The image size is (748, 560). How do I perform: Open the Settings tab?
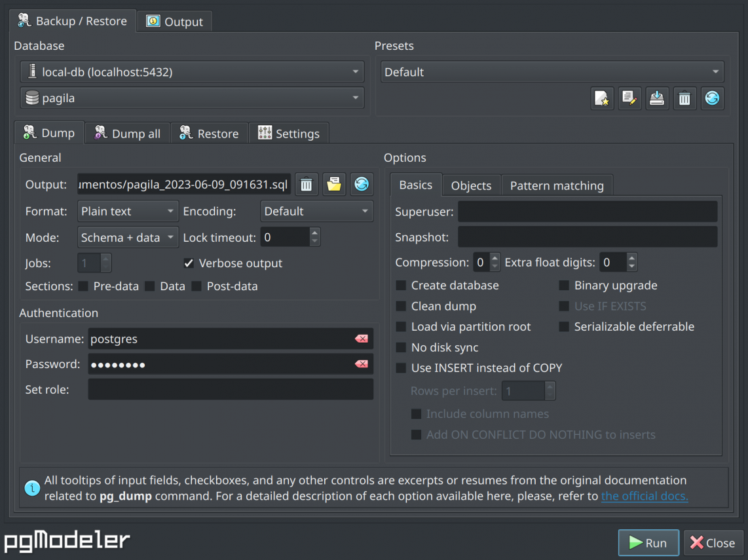pos(289,133)
